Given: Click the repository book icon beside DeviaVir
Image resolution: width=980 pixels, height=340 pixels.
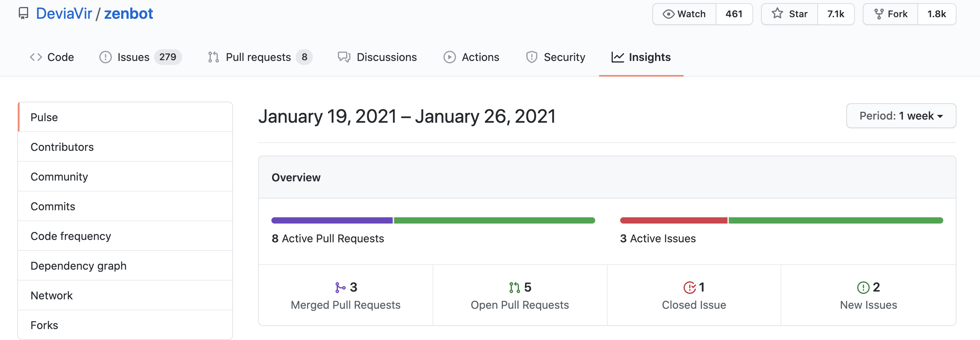Looking at the screenshot, I should tap(23, 14).
